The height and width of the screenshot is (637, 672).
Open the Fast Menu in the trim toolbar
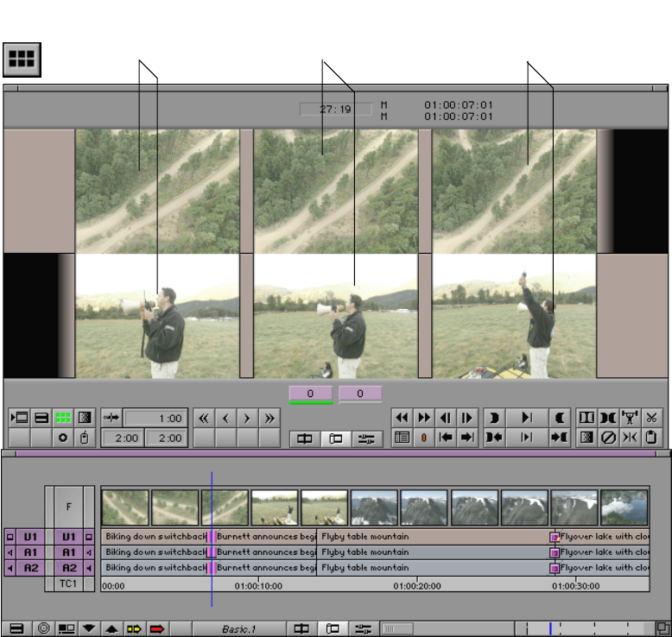[41, 418]
